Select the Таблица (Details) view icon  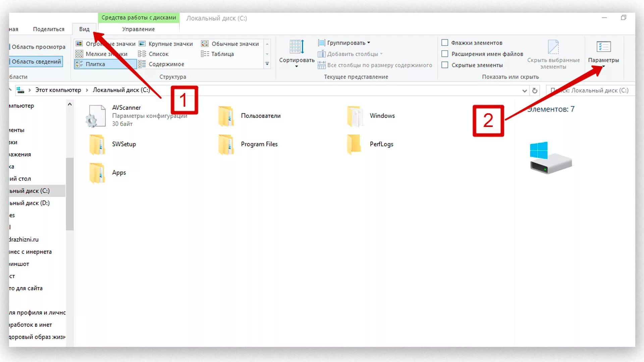pyautogui.click(x=205, y=54)
